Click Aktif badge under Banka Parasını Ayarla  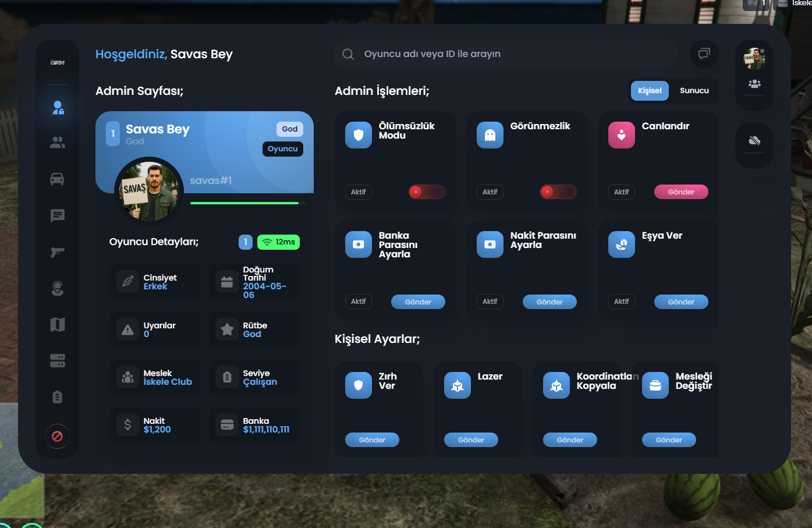tap(359, 302)
